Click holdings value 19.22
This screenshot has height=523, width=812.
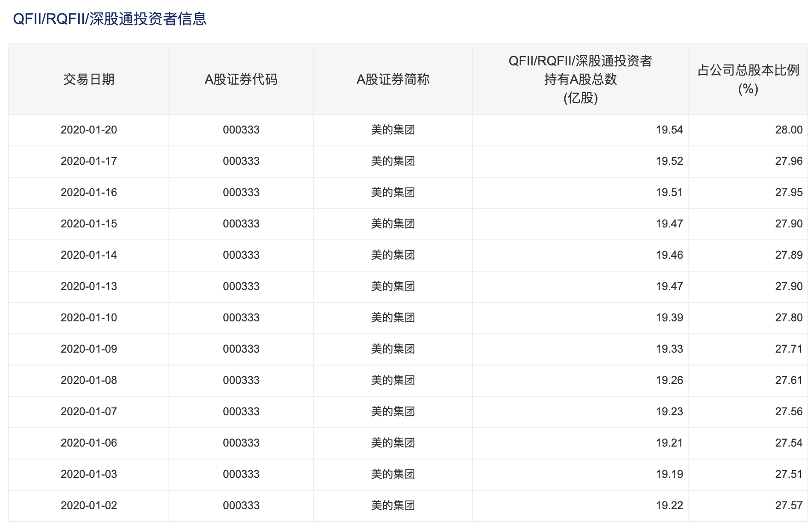[x=669, y=506]
